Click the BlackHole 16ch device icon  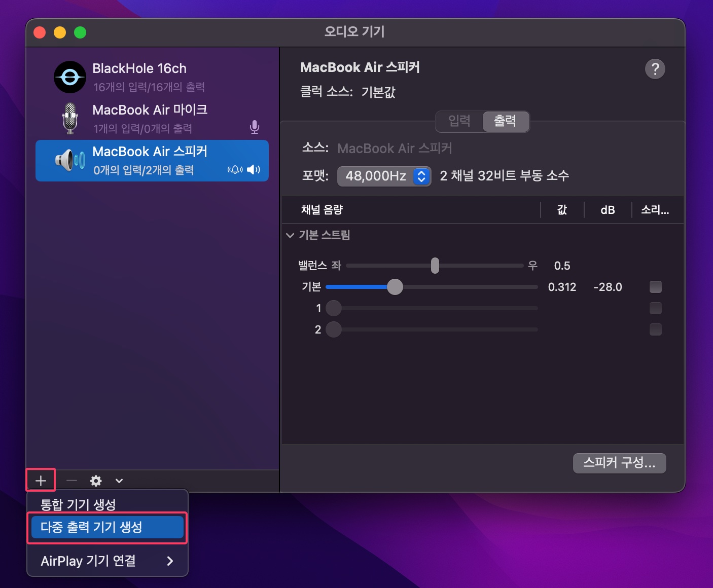70,77
